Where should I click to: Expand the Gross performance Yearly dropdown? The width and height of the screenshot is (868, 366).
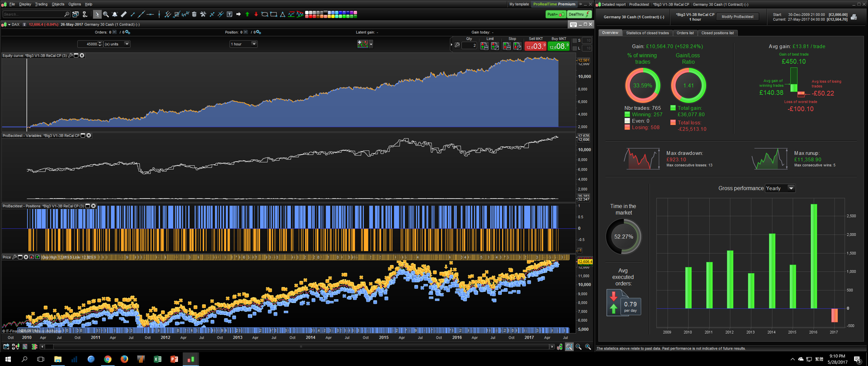click(x=791, y=188)
